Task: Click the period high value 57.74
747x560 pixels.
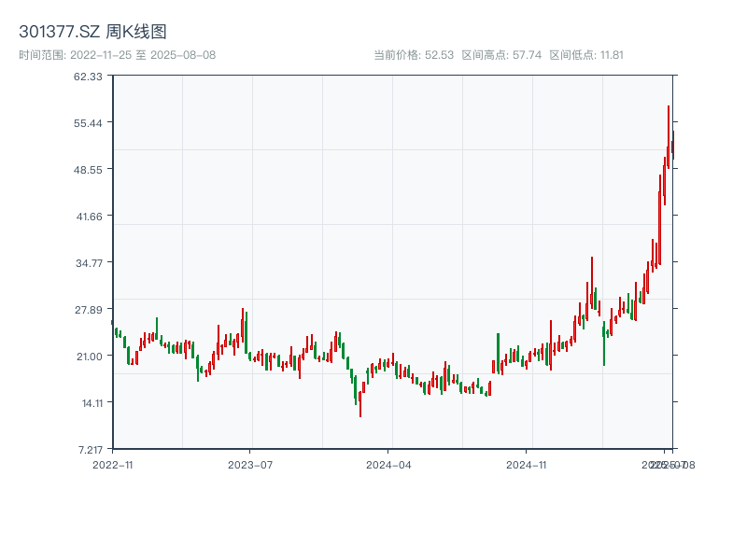Action: coord(527,55)
